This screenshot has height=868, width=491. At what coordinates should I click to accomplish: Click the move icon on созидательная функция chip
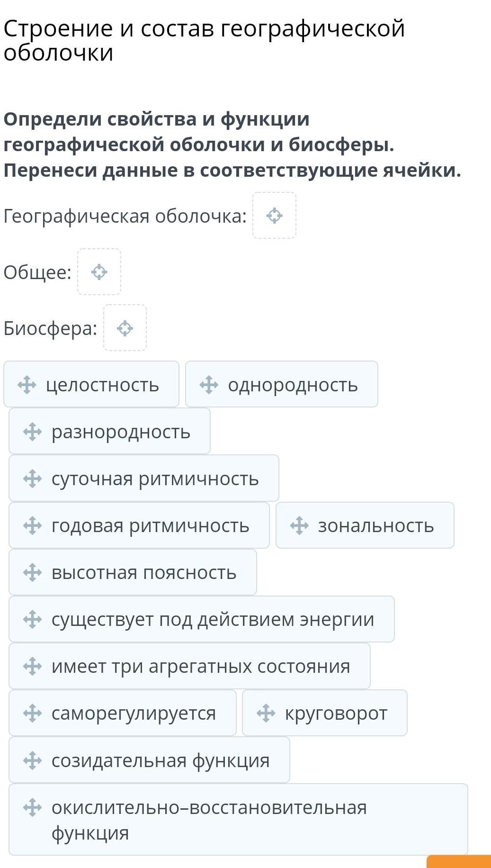point(32,760)
